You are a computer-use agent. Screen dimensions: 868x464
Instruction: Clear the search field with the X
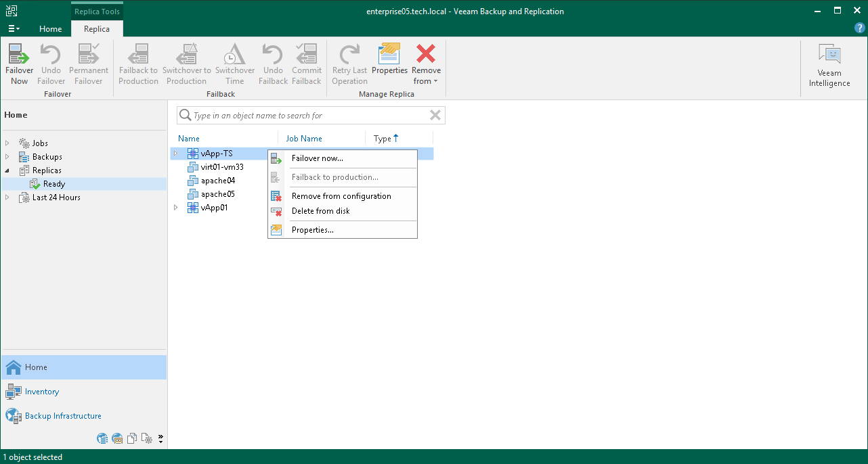pyautogui.click(x=435, y=116)
